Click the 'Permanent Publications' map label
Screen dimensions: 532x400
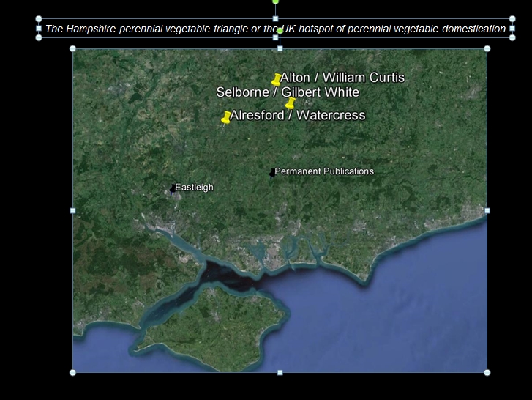pos(324,171)
